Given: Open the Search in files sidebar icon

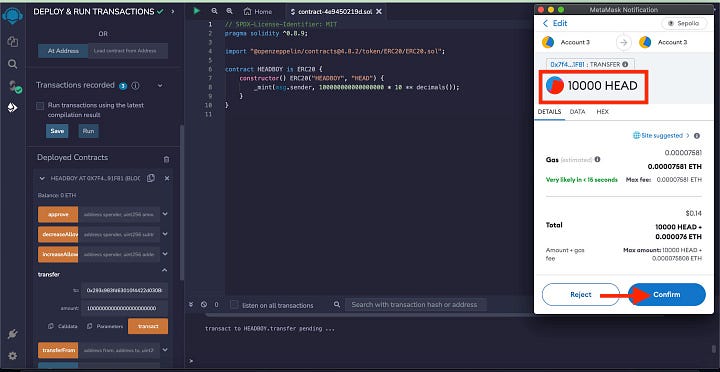Looking at the screenshot, I should tap(12, 64).
